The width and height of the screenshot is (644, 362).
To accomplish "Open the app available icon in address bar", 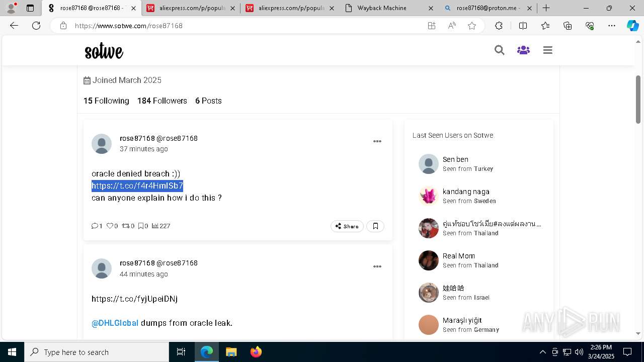I will click(431, 26).
